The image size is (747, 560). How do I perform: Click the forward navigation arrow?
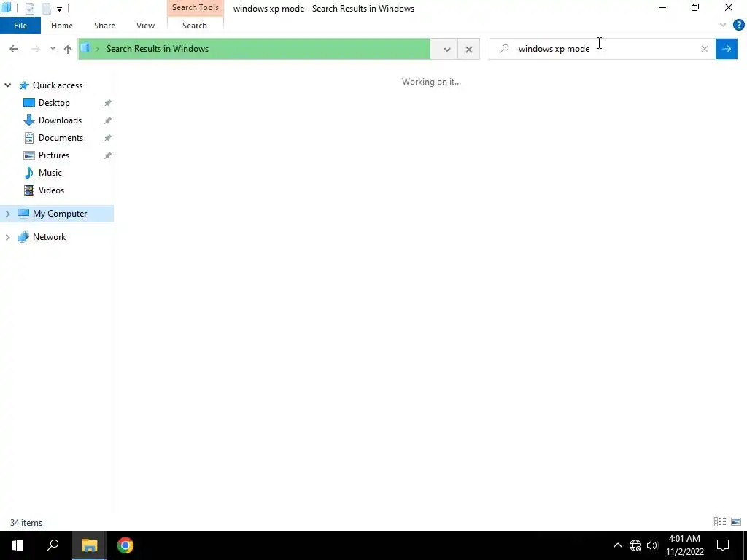tap(35, 49)
